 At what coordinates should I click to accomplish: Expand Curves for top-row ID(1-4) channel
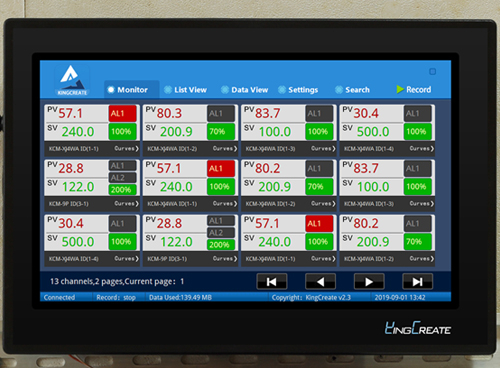pyautogui.click(x=422, y=149)
